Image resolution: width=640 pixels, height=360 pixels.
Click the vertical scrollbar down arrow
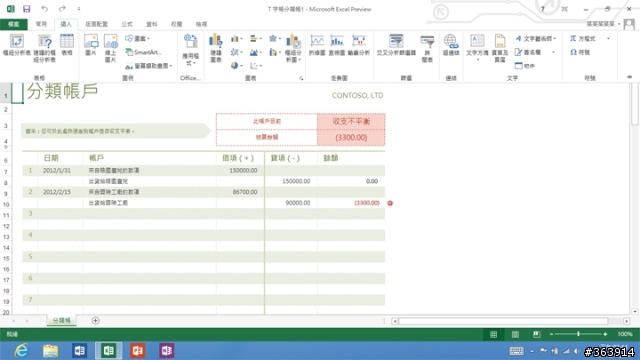[635, 311]
